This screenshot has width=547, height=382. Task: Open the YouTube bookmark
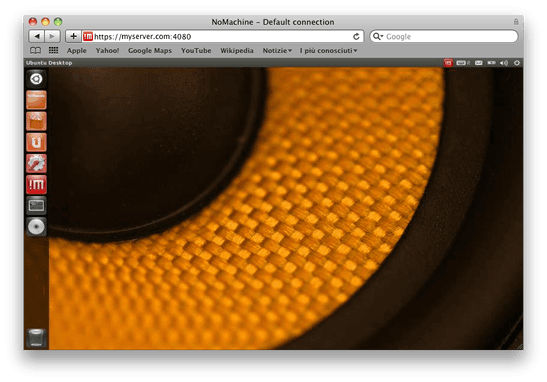(x=196, y=51)
